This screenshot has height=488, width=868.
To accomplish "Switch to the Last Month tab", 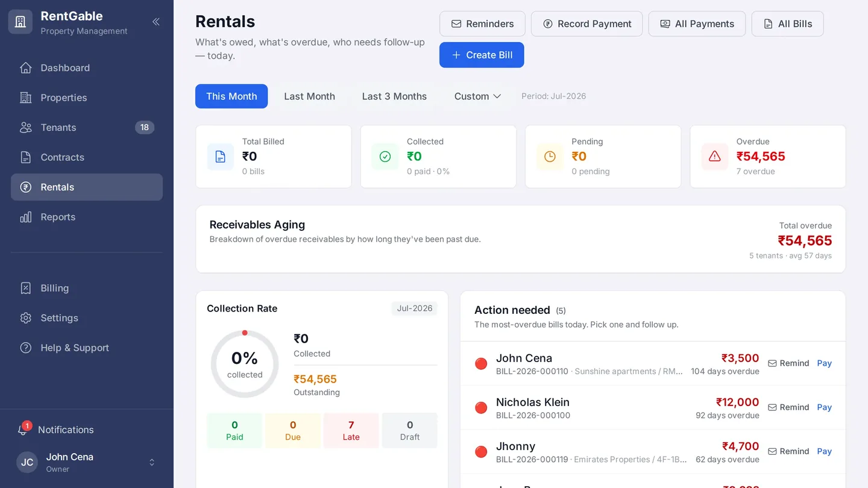I will click(x=309, y=96).
